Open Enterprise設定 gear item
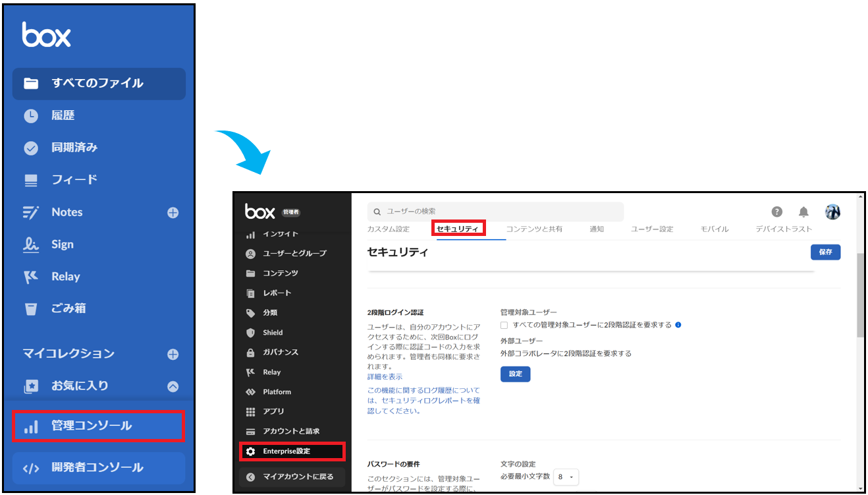868x495 pixels. click(x=291, y=451)
